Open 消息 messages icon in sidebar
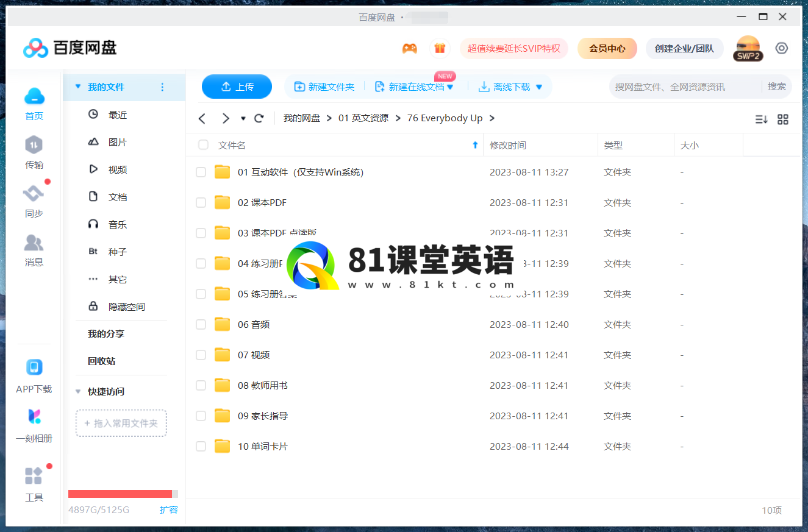The width and height of the screenshot is (808, 532). click(x=34, y=243)
